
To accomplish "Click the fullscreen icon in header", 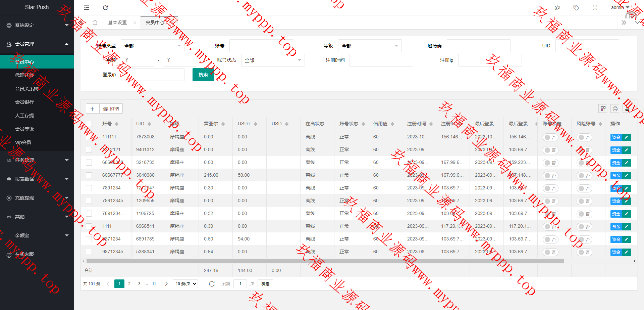I will click(595, 8).
